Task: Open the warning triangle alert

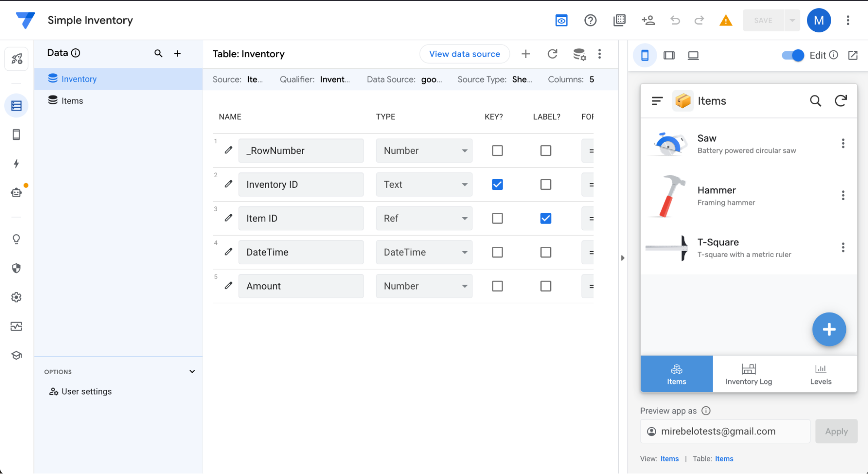Action: tap(726, 20)
